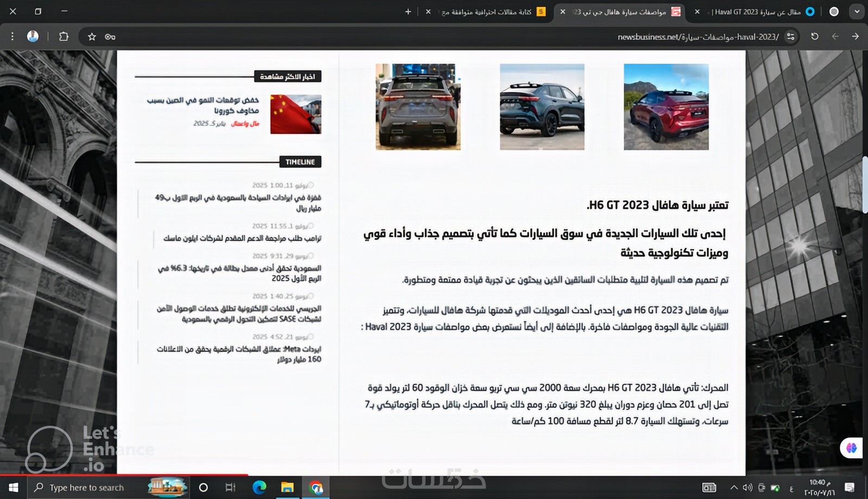Click the circle icon beside the tab strip chevron
The width and height of the screenshot is (868, 499).
[x=834, y=11]
